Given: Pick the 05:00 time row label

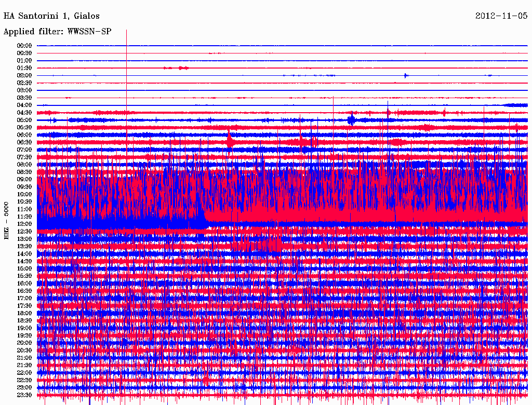Looking at the screenshot, I should click(x=24, y=120).
